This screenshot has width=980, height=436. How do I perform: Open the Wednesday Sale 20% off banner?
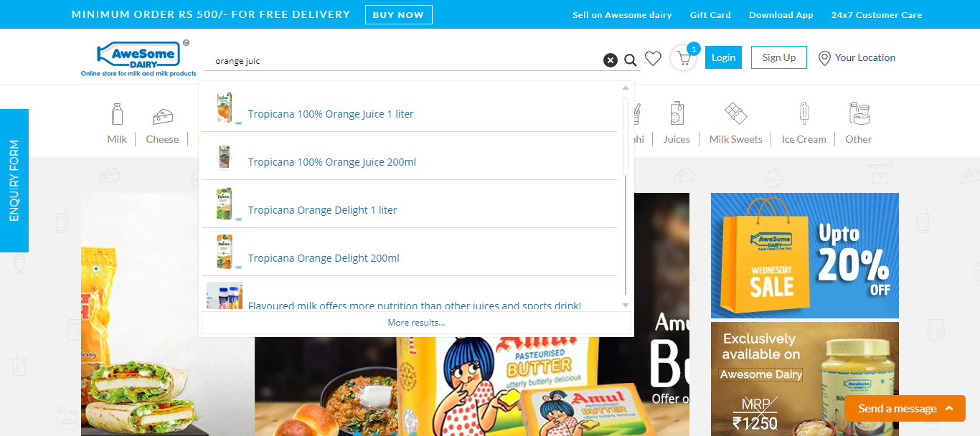(x=805, y=255)
